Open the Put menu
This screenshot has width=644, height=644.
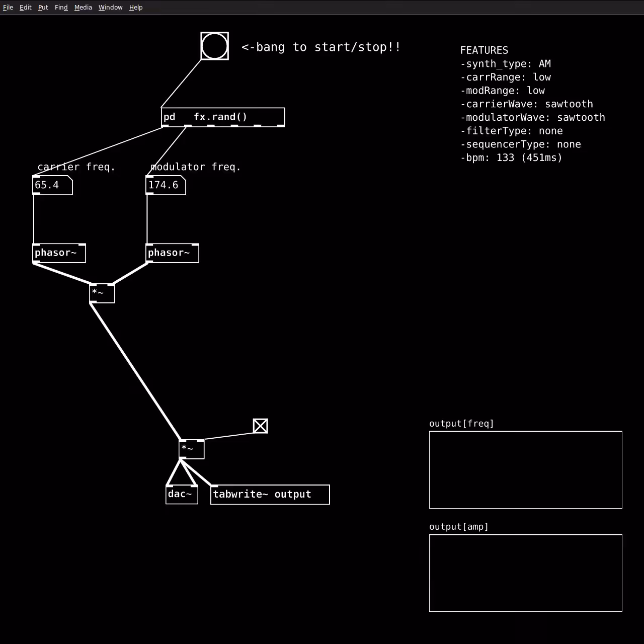tap(43, 8)
